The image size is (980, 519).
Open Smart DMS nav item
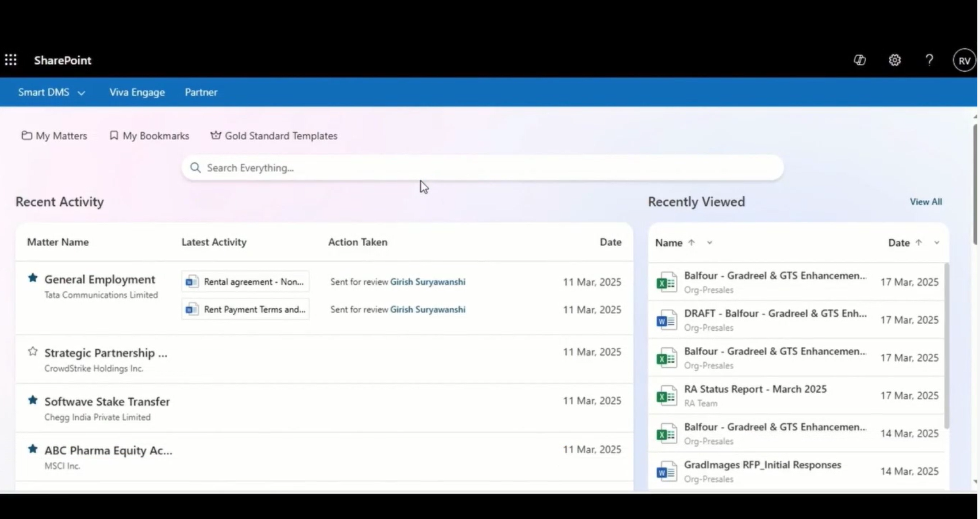tap(43, 92)
